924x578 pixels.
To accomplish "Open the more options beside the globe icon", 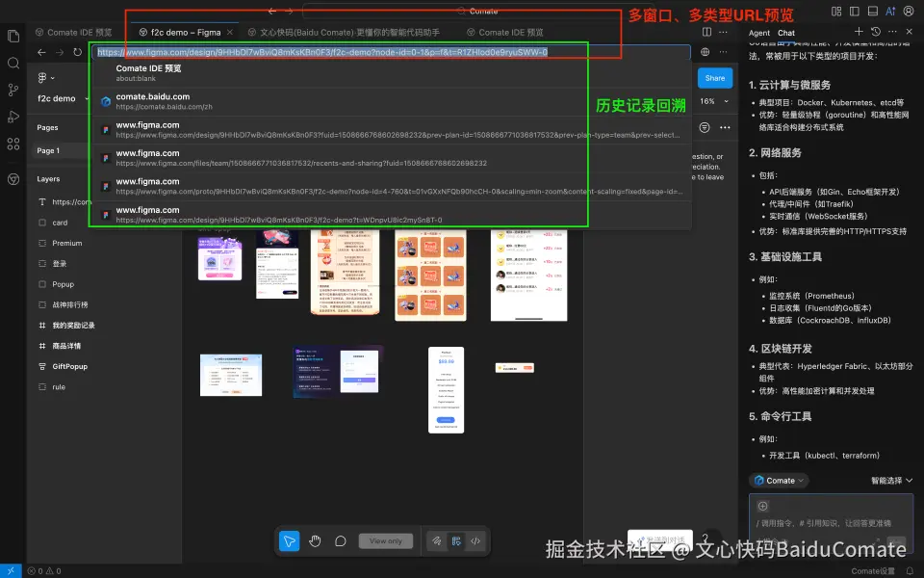I will (x=723, y=52).
